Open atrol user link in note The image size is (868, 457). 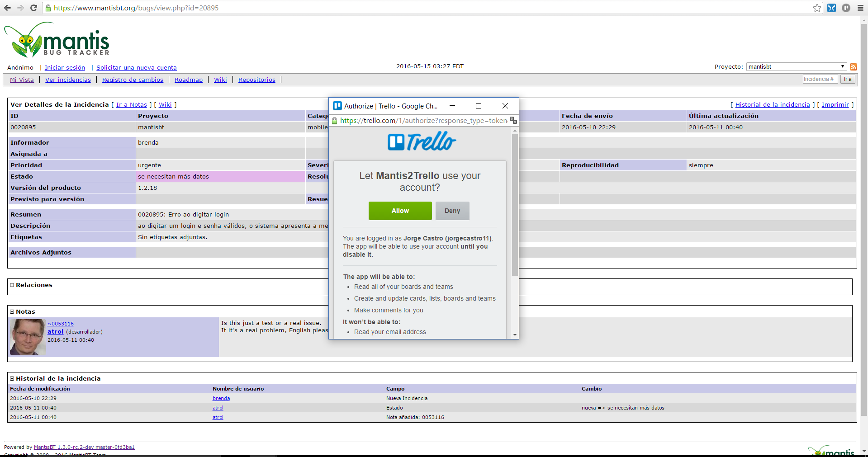pyautogui.click(x=56, y=331)
